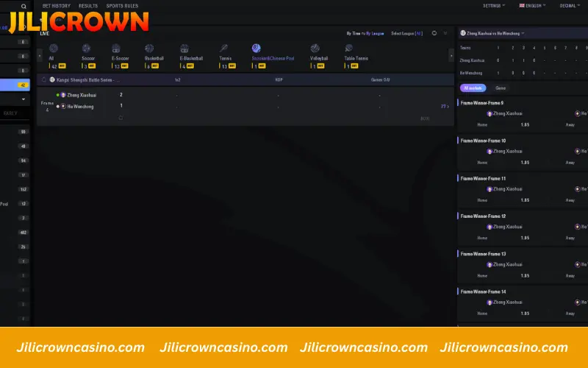Expand the Zheng Xiaohuai vs He Wenchong match selector
Image resolution: width=588 pixels, height=368 pixels.
pos(523,33)
